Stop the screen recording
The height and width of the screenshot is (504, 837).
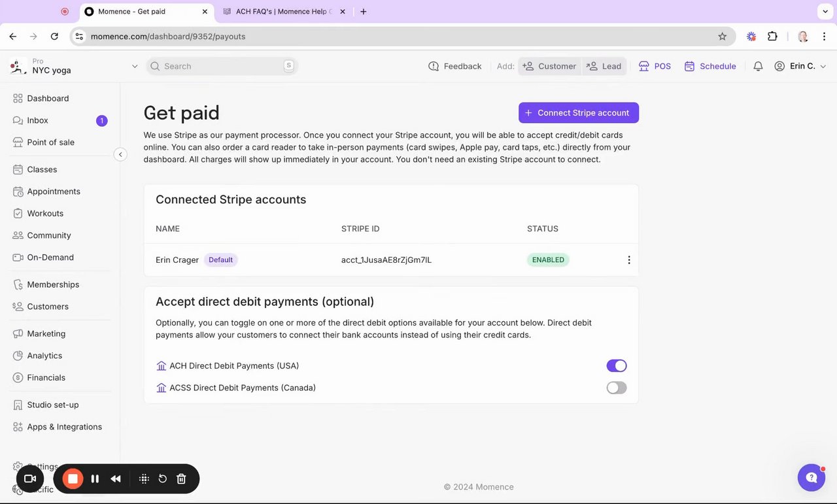[x=73, y=479]
